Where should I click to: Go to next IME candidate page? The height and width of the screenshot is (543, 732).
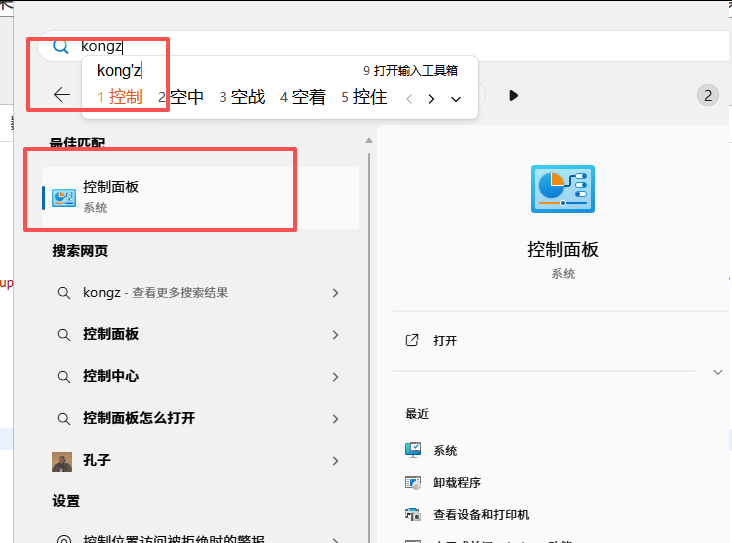(431, 98)
